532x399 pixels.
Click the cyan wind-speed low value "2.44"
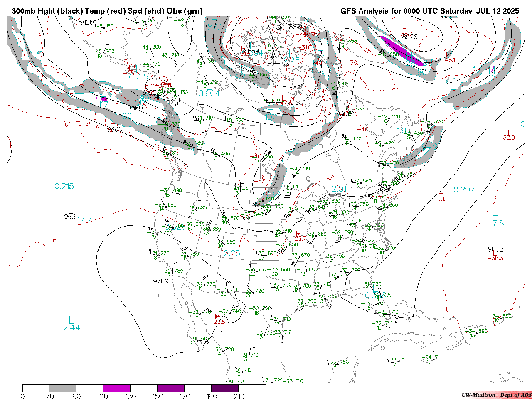point(72,328)
